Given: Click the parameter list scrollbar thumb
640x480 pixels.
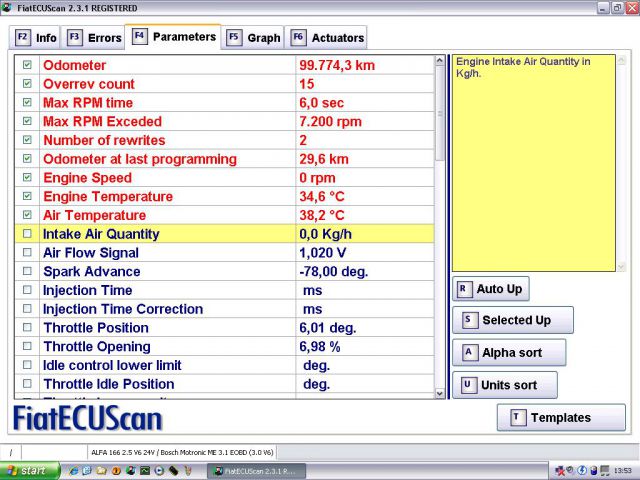Looking at the screenshot, I should click(440, 113).
